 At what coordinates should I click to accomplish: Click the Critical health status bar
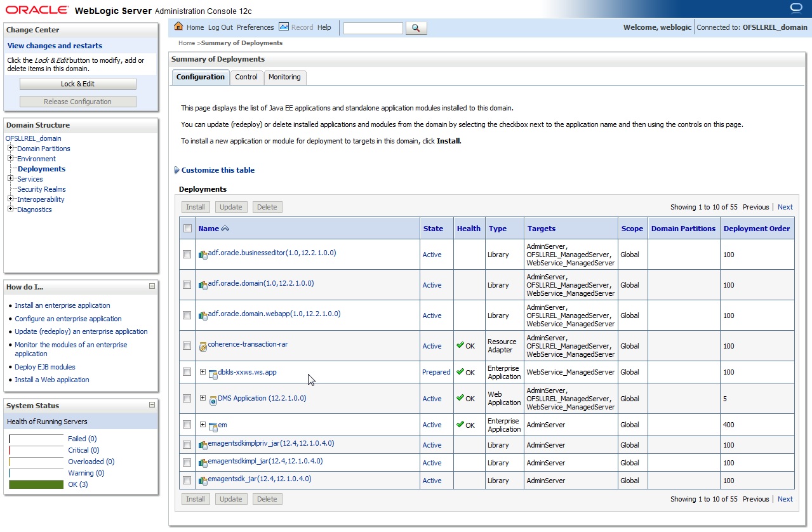[36, 450]
